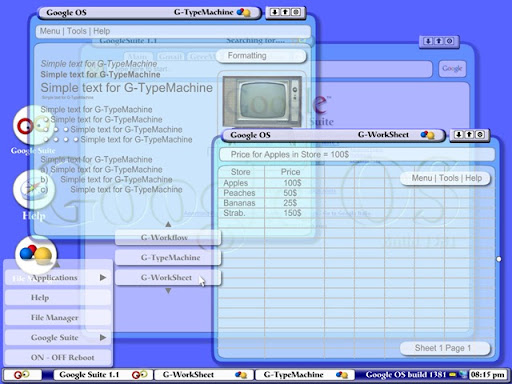Open the Help compass desktop icon
Image resolution: width=512 pixels, height=384 pixels.
(x=33, y=189)
